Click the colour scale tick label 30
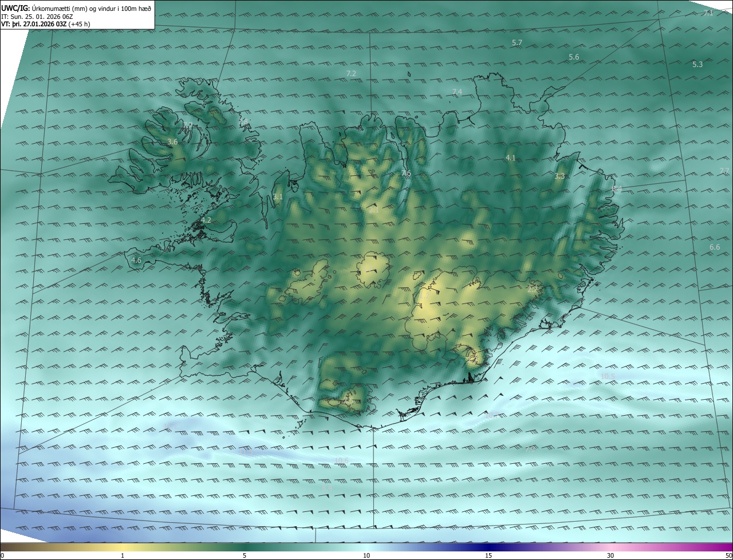 (x=610, y=555)
